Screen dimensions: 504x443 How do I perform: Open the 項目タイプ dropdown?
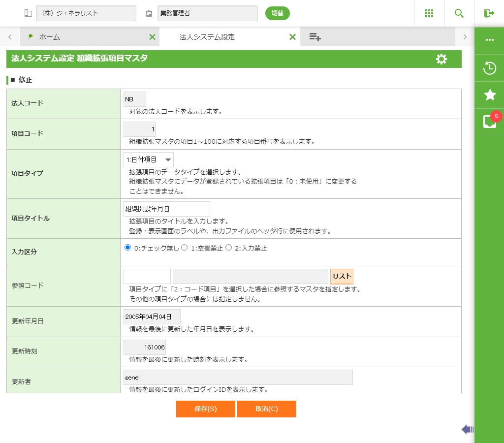pyautogui.click(x=148, y=160)
